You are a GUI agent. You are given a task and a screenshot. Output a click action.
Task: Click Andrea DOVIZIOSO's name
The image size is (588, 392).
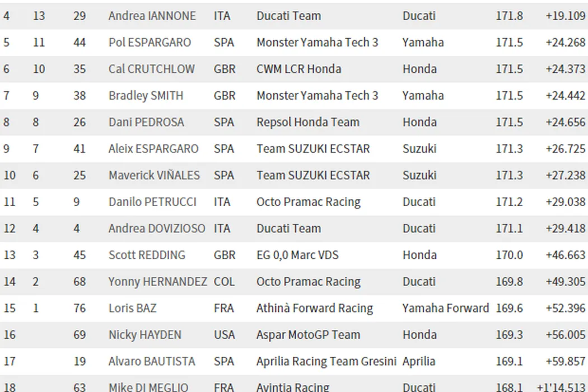(157, 228)
